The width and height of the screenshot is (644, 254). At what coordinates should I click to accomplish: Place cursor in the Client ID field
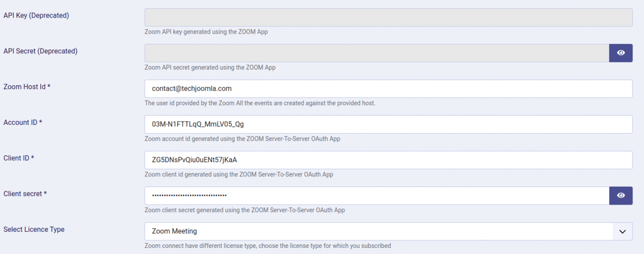[x=388, y=160]
